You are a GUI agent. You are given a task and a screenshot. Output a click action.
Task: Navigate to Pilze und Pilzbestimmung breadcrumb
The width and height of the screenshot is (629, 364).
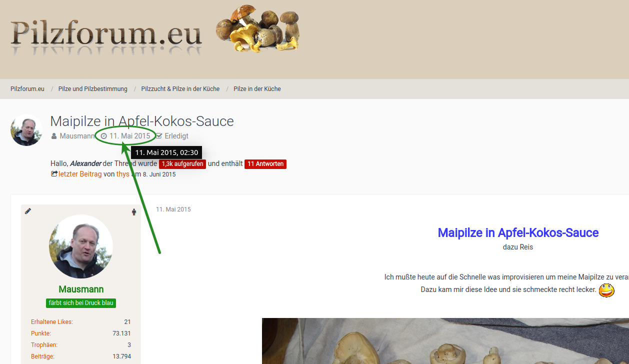coord(92,89)
